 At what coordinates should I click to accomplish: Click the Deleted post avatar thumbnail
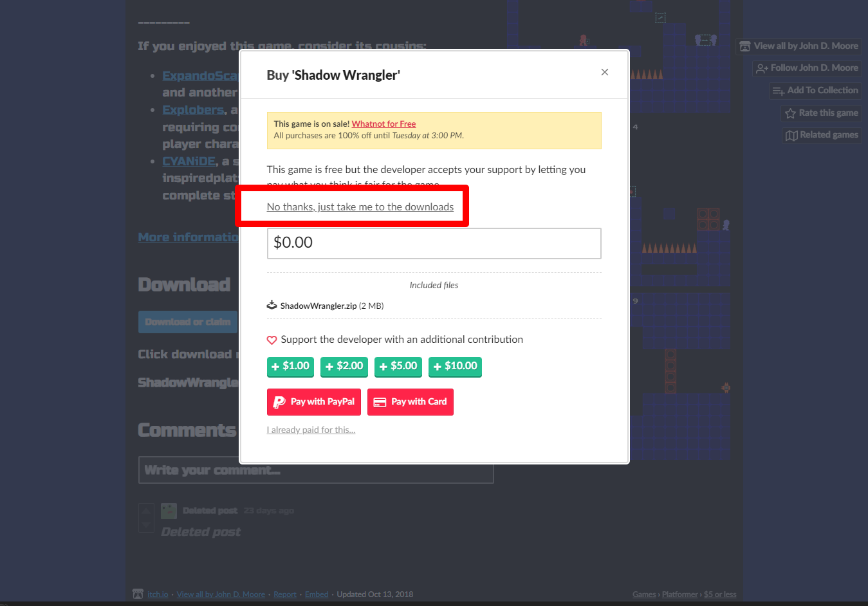[169, 511]
